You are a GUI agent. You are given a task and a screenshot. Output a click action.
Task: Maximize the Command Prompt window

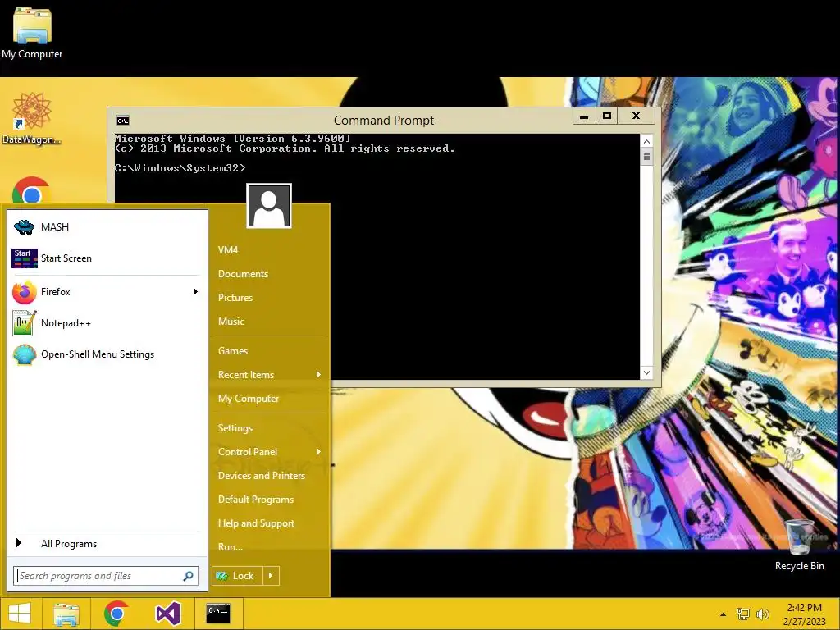(607, 116)
